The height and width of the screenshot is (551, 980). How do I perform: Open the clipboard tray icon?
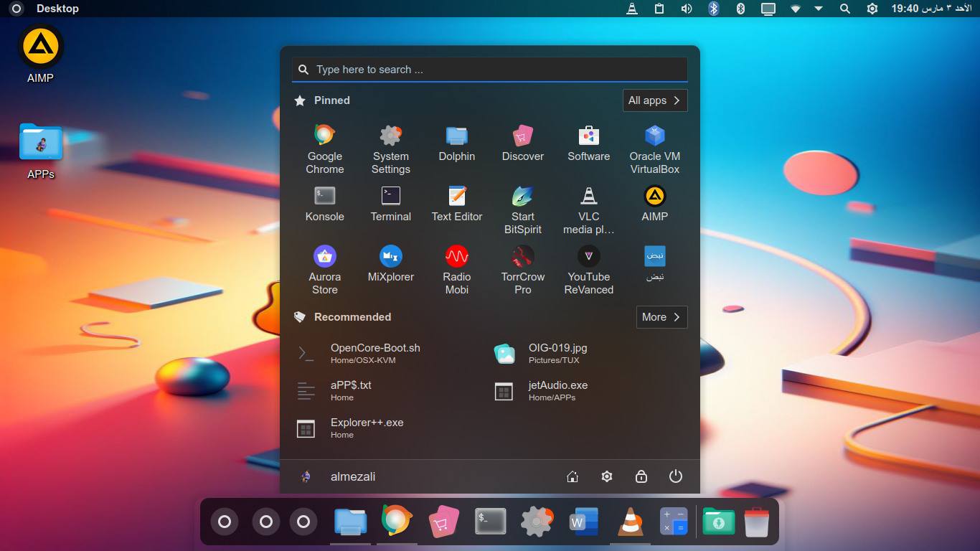coord(659,9)
